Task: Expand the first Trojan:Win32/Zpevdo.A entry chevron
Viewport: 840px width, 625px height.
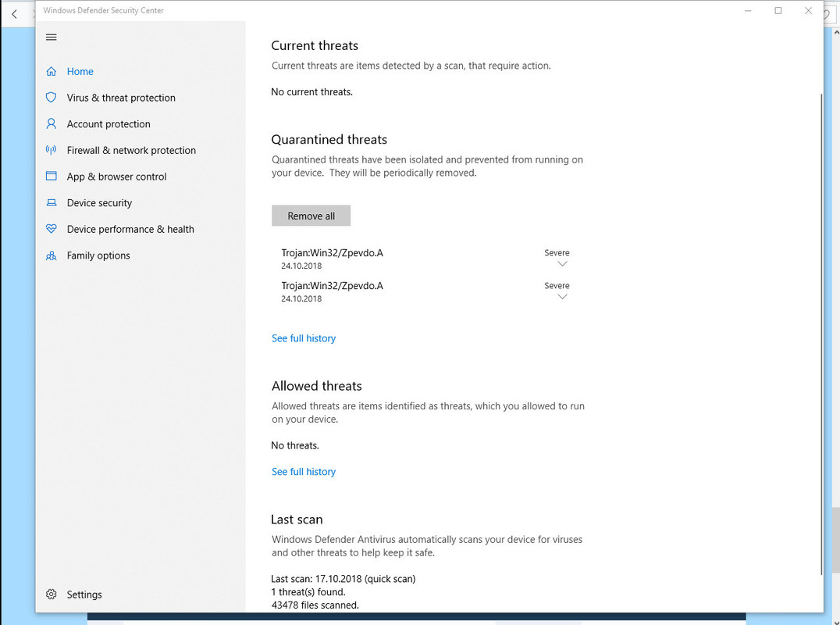Action: (x=563, y=264)
